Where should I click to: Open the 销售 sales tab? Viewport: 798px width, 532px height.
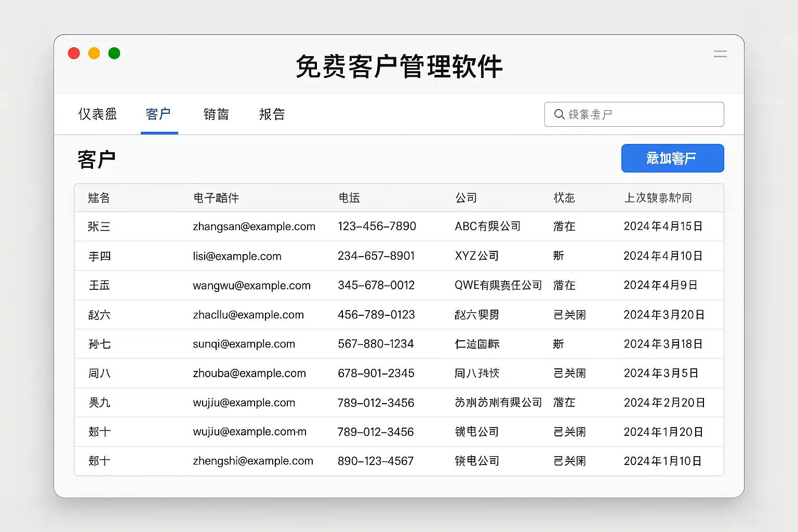click(216, 114)
